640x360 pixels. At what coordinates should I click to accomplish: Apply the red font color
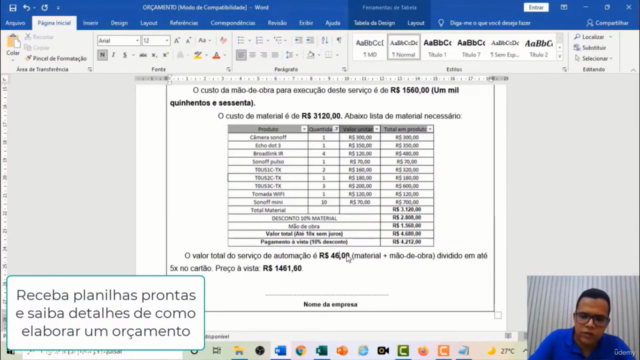pos(216,55)
